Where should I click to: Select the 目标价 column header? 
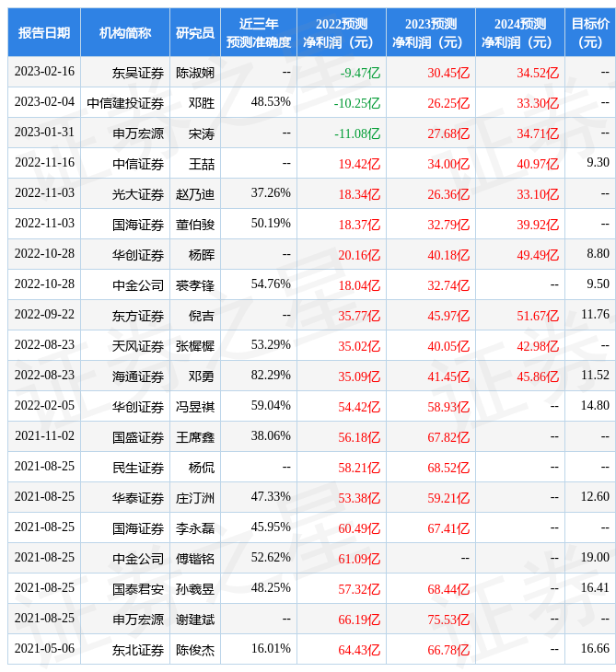coord(589,33)
